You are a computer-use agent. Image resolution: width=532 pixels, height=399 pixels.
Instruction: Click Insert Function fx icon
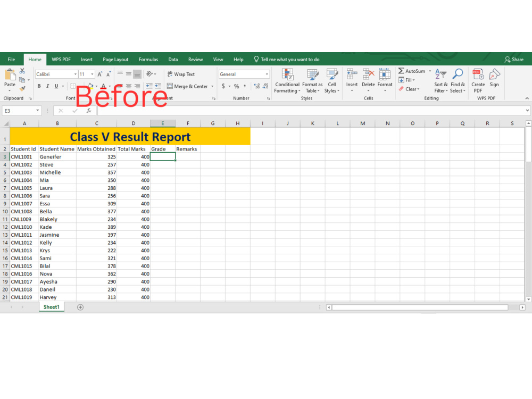pyautogui.click(x=89, y=111)
